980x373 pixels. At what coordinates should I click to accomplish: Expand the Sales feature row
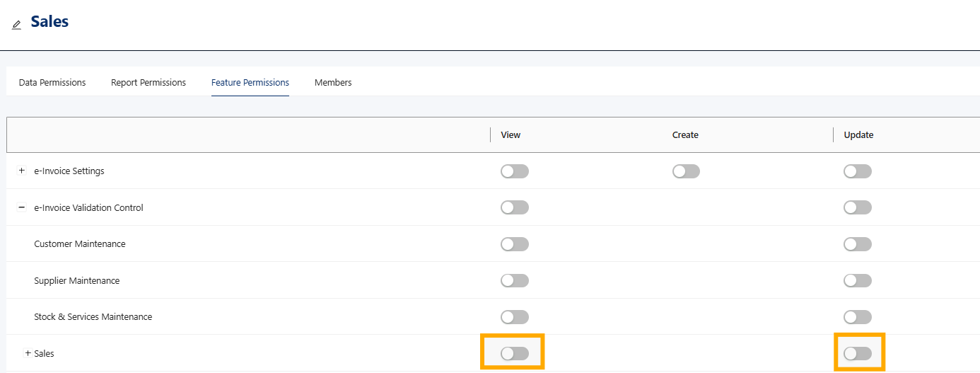[28, 352]
